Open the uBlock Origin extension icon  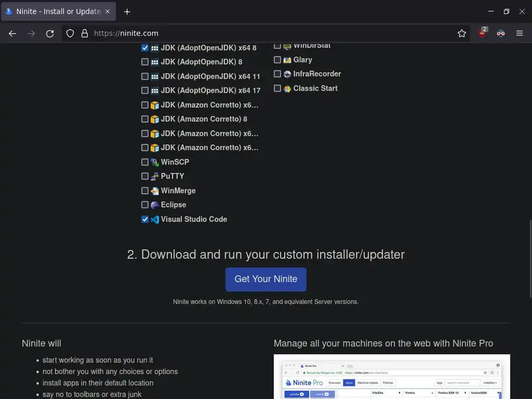pos(482,33)
